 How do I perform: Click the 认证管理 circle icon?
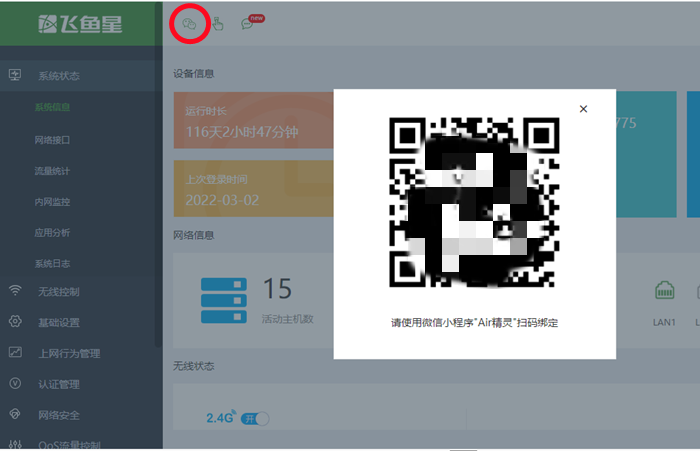[15, 383]
